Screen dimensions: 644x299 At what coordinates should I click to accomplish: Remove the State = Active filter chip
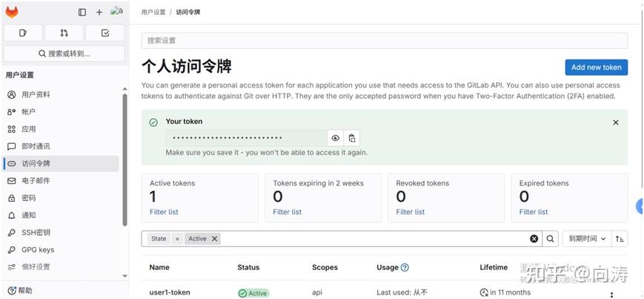click(214, 239)
